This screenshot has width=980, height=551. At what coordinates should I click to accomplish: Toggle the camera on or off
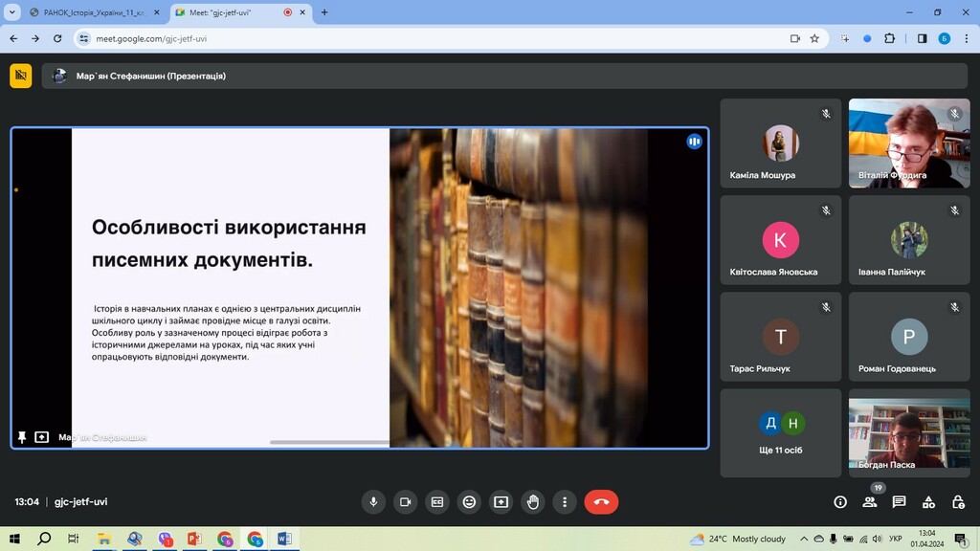pos(405,502)
